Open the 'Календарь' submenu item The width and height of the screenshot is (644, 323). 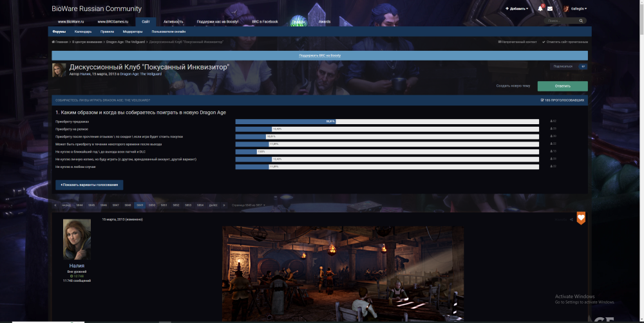[82, 31]
